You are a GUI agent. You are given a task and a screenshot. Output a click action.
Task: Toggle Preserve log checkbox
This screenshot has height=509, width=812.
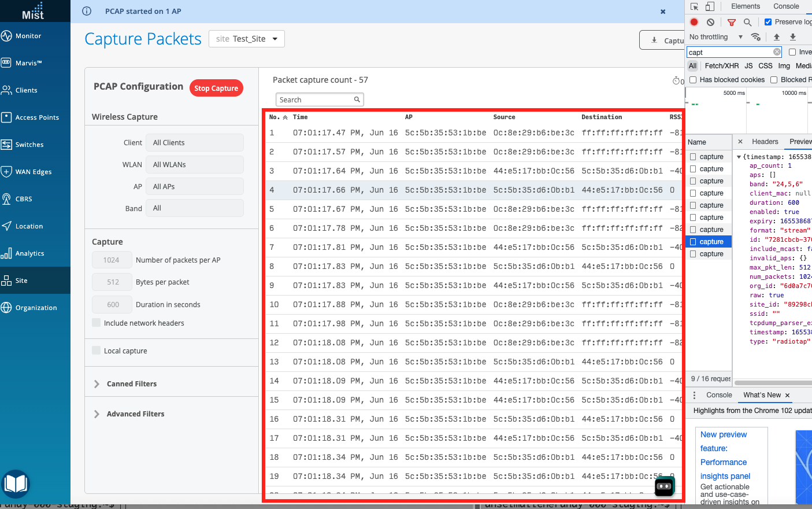click(x=768, y=22)
